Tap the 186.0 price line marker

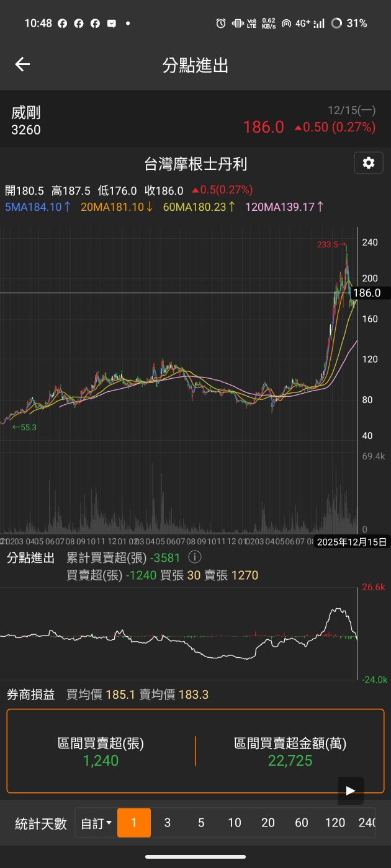[x=366, y=293]
